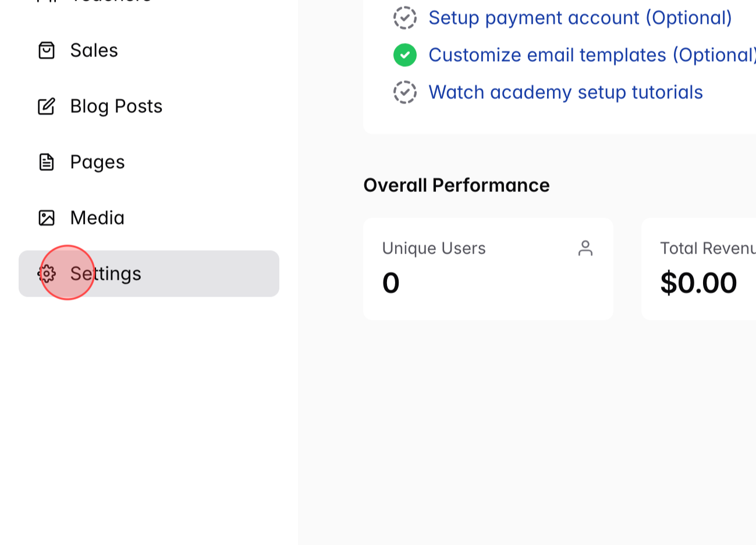Viewport: 756px width, 545px height.
Task: Navigate to Blog Posts section
Action: coord(116,106)
